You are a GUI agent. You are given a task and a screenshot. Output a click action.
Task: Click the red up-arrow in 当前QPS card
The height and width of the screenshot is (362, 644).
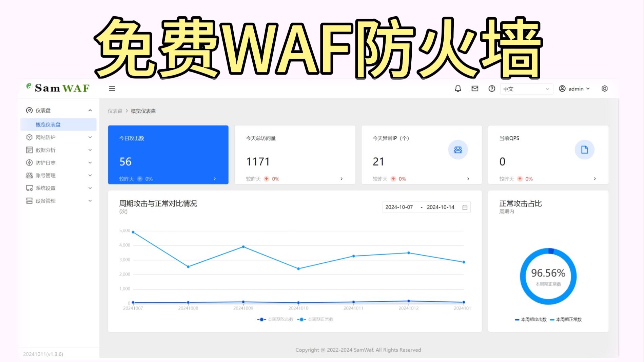(520, 179)
